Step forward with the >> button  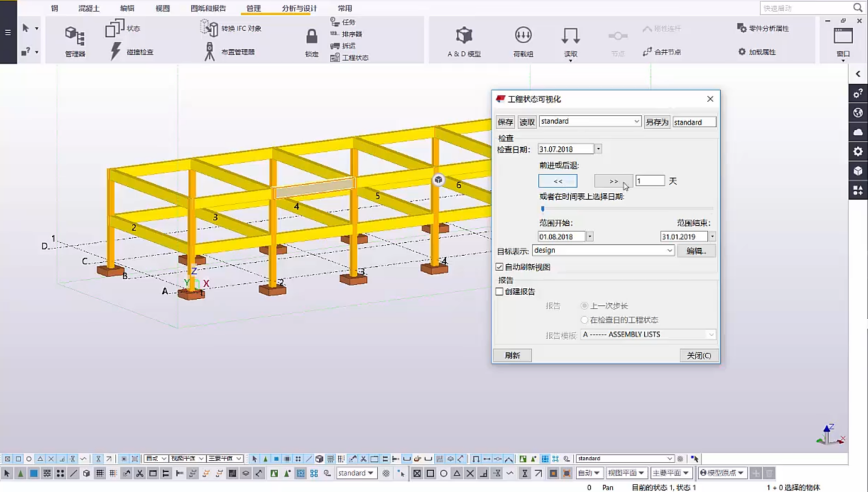click(x=613, y=181)
